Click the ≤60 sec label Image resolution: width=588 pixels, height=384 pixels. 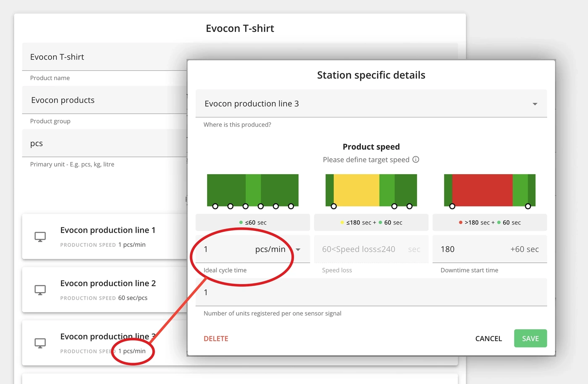253,222
